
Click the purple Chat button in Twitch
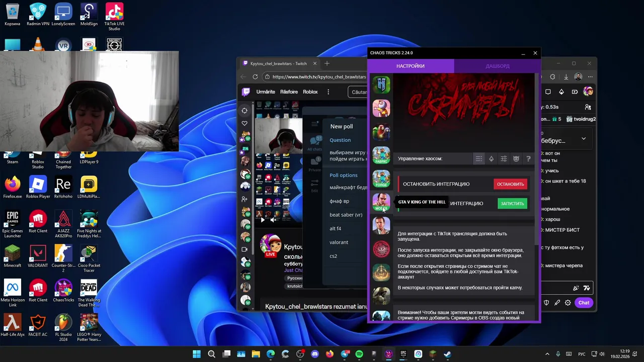[x=584, y=303]
